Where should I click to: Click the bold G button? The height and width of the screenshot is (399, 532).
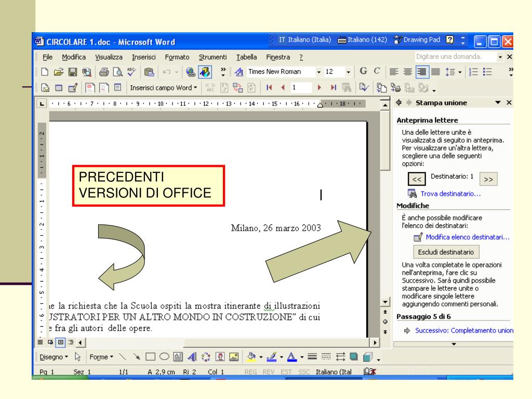pos(363,71)
